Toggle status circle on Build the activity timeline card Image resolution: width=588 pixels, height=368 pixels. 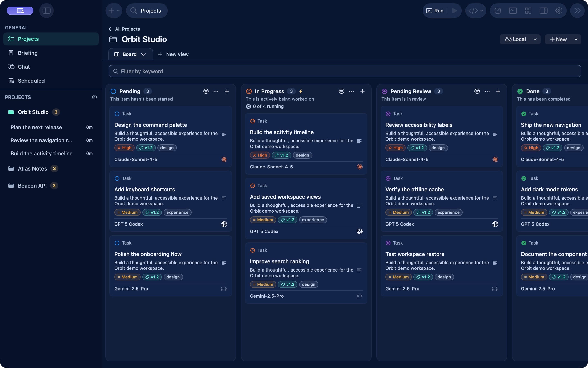click(x=252, y=121)
